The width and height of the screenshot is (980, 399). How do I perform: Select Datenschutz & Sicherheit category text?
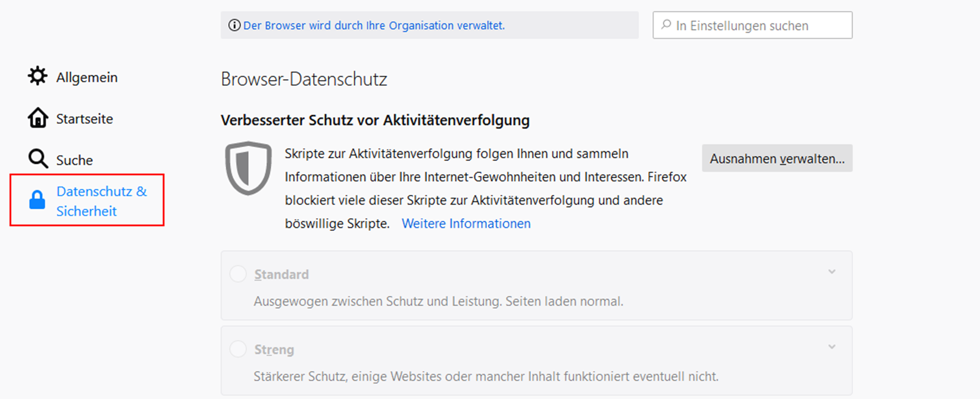point(101,201)
